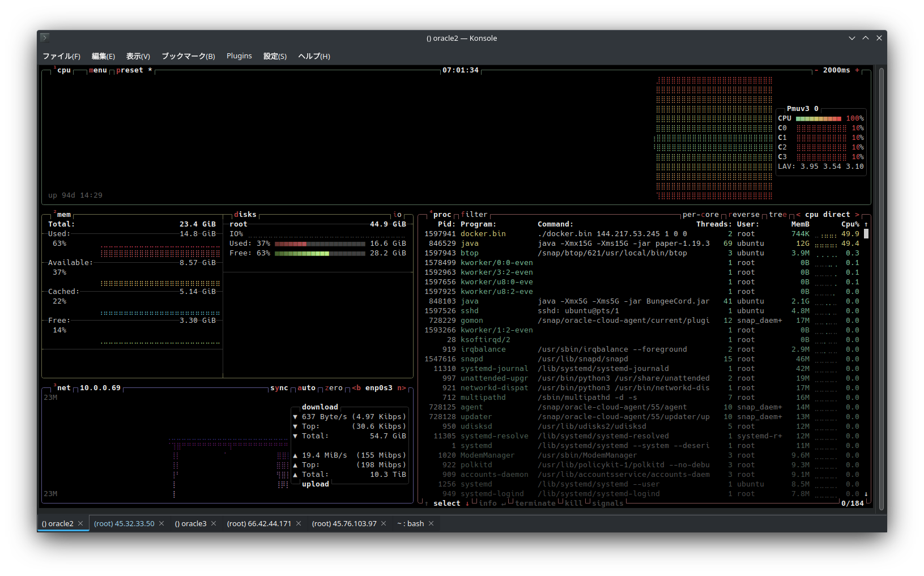Toggle per-core CPU usage in proc box
924x576 pixels.
(700, 215)
